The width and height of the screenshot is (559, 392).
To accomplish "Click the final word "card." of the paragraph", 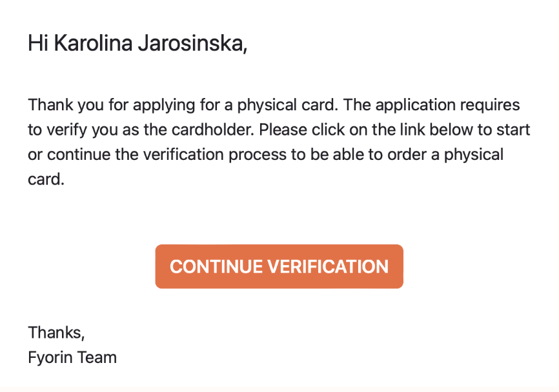I will click(46, 179).
